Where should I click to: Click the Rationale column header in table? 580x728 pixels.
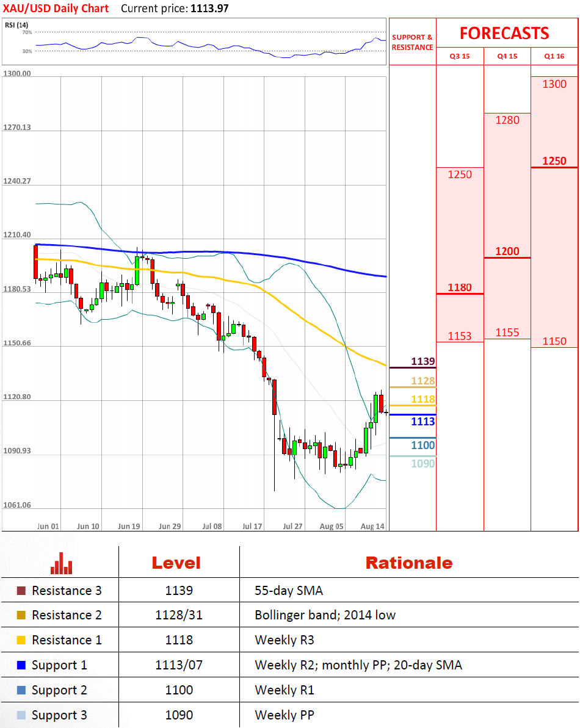pos(409,563)
